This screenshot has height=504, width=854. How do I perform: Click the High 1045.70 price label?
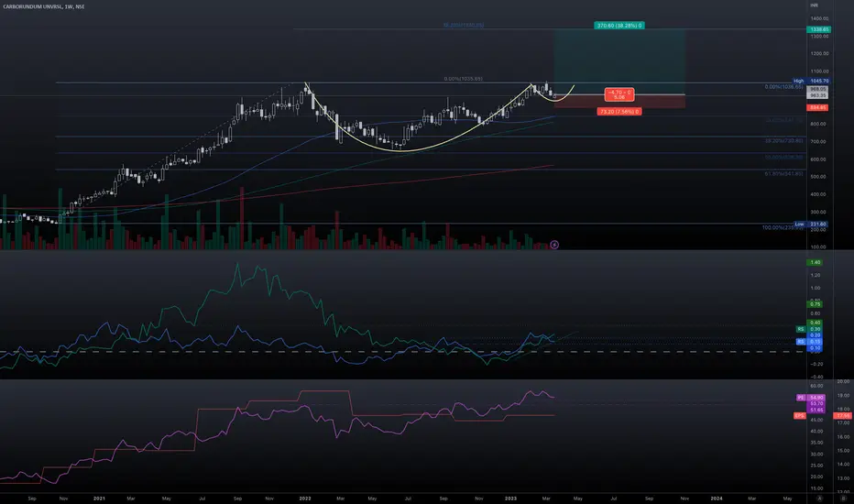click(x=810, y=81)
